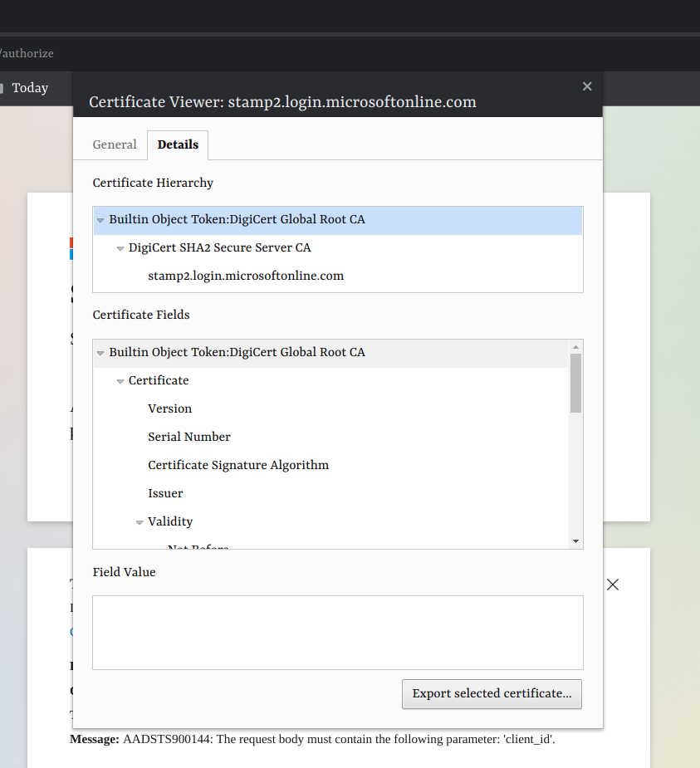Click the Certificate Fields scrollbar thumb
This screenshot has width=700, height=768.
point(575,383)
